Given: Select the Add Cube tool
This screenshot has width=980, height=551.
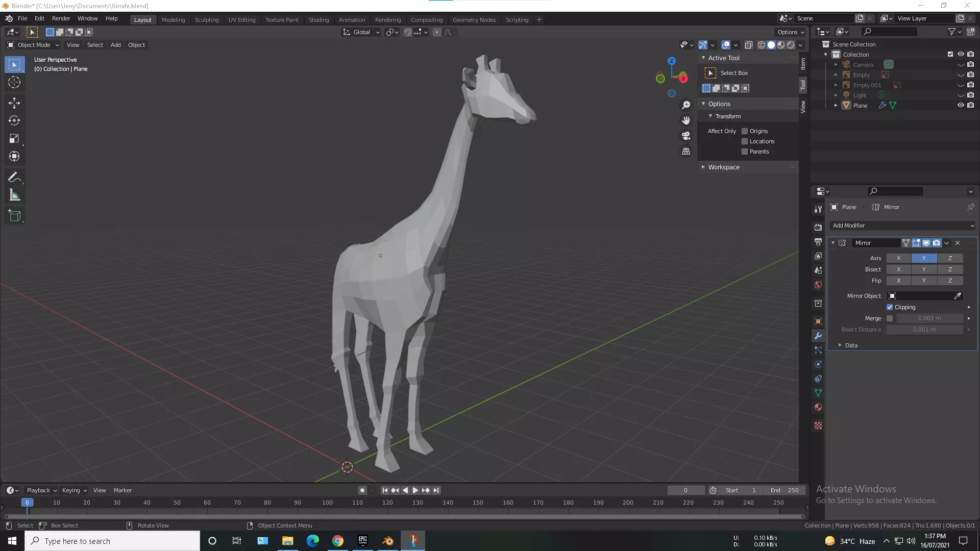Looking at the screenshot, I should tap(14, 215).
